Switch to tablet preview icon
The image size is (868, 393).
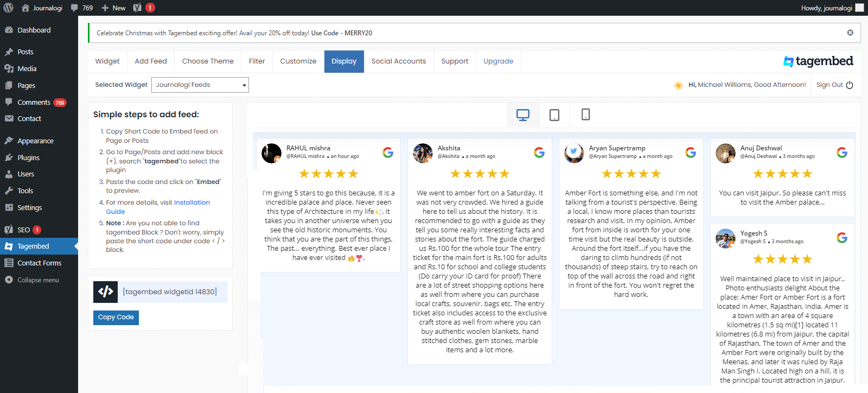pyautogui.click(x=554, y=115)
